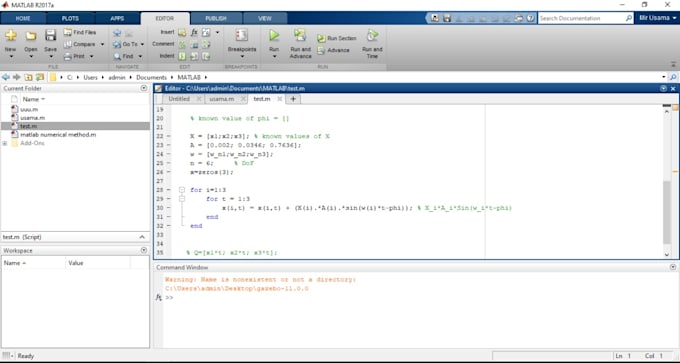Open the Breakpoints dropdown arrow
The image size is (680, 363).
coord(242,57)
